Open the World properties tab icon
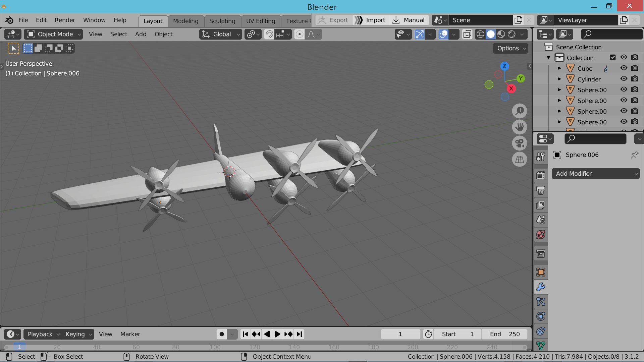The width and height of the screenshot is (644, 362). (x=541, y=235)
